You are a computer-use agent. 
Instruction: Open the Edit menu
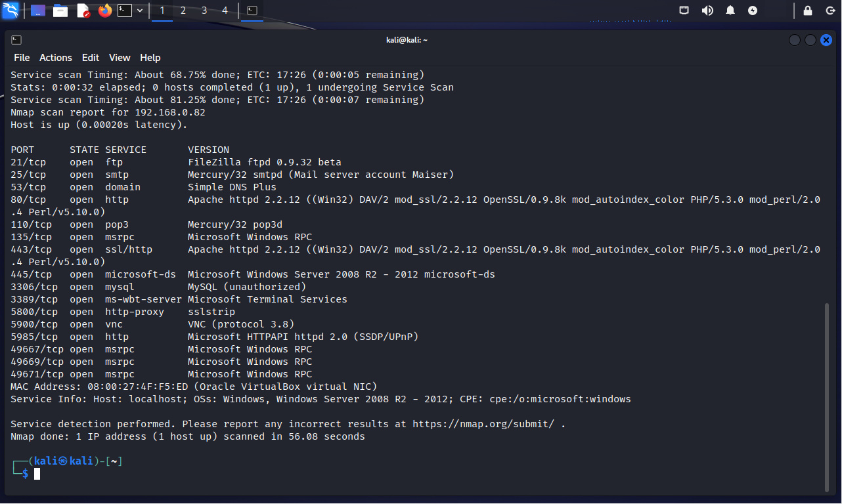tap(91, 58)
